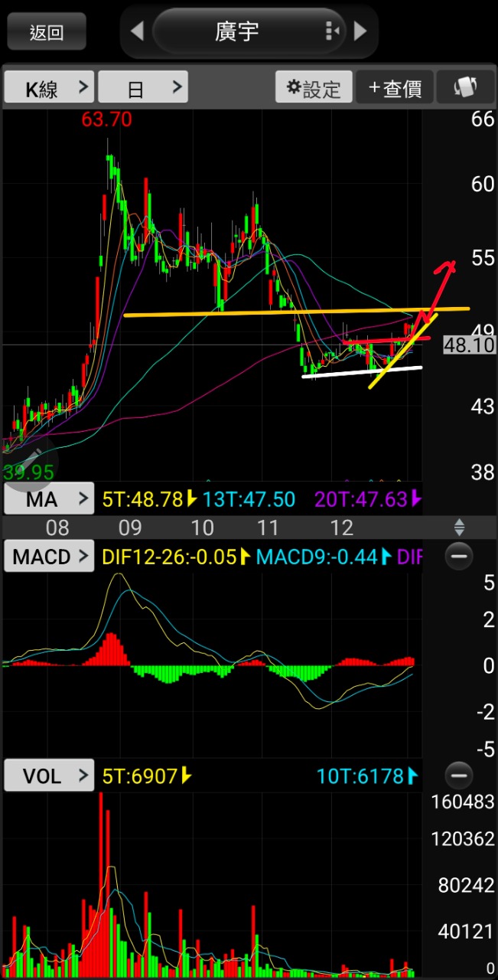Image resolution: width=498 pixels, height=980 pixels.
Task: Open the VOL indicator selector
Action: pos(49,776)
